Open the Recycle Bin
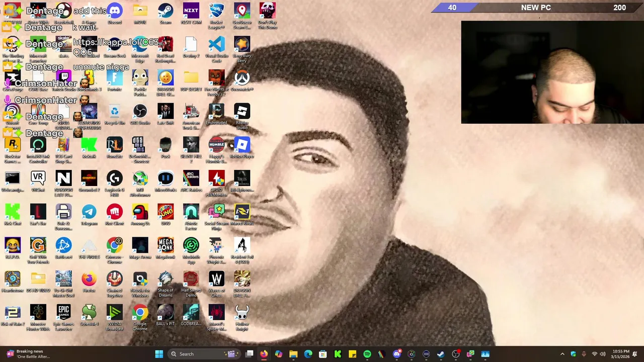This screenshot has width=644, height=362. point(115,114)
